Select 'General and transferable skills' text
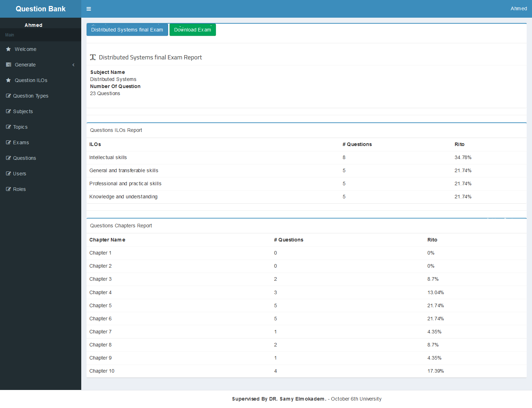This screenshot has height=408, width=532. pyautogui.click(x=124, y=170)
